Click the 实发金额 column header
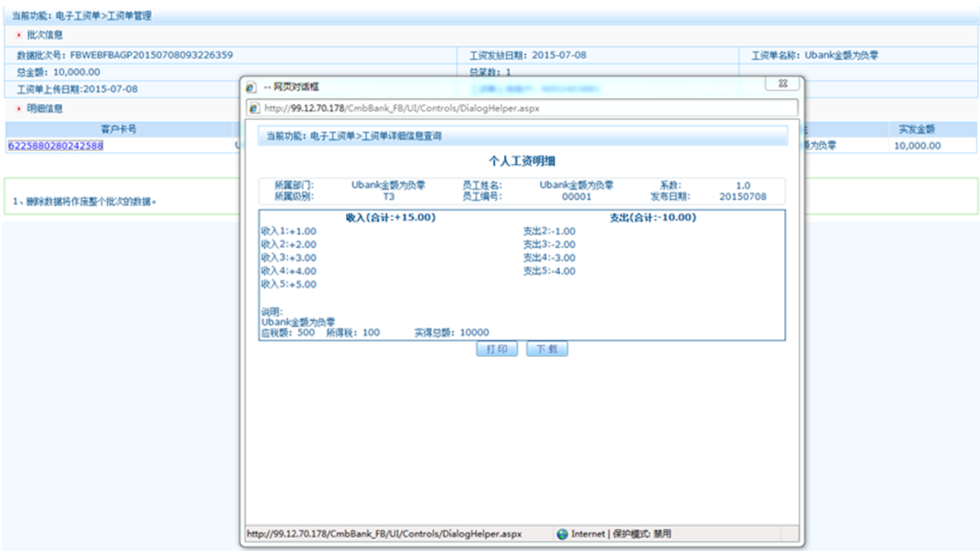Viewport: 980px width, 551px height. point(916,130)
